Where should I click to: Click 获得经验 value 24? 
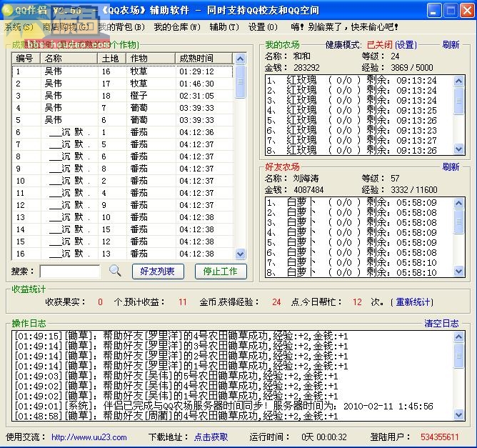[276, 302]
